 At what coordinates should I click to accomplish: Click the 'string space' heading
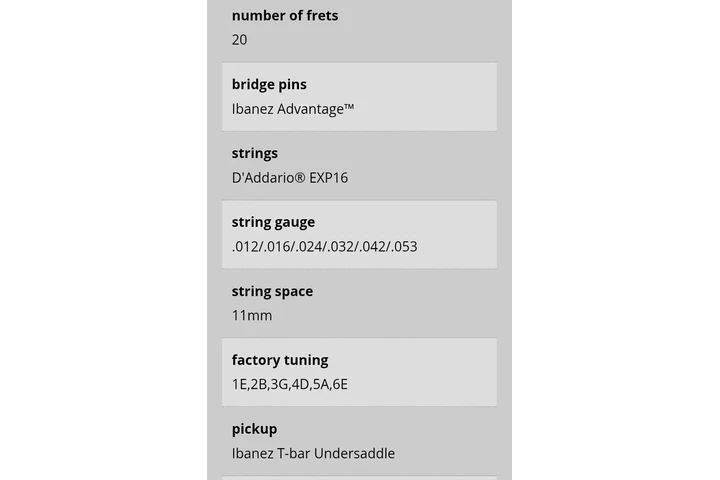pos(272,291)
